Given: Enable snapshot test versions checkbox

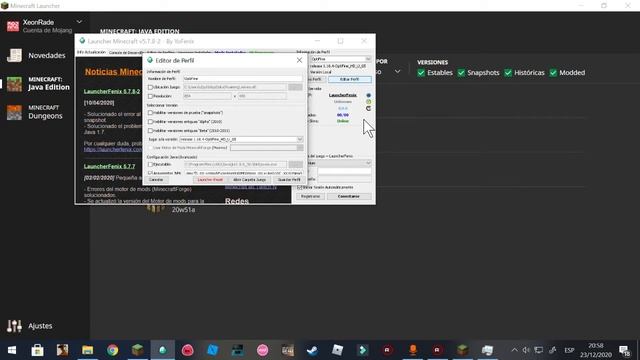Looking at the screenshot, I should pos(150,113).
